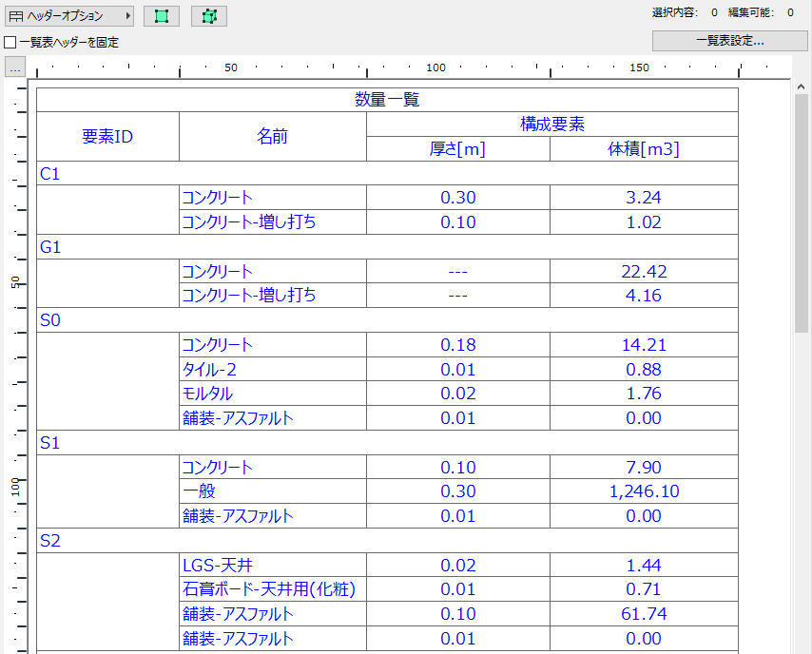812x654 pixels.
Task: Click the 数量一覧 title cell
Action: tap(387, 100)
